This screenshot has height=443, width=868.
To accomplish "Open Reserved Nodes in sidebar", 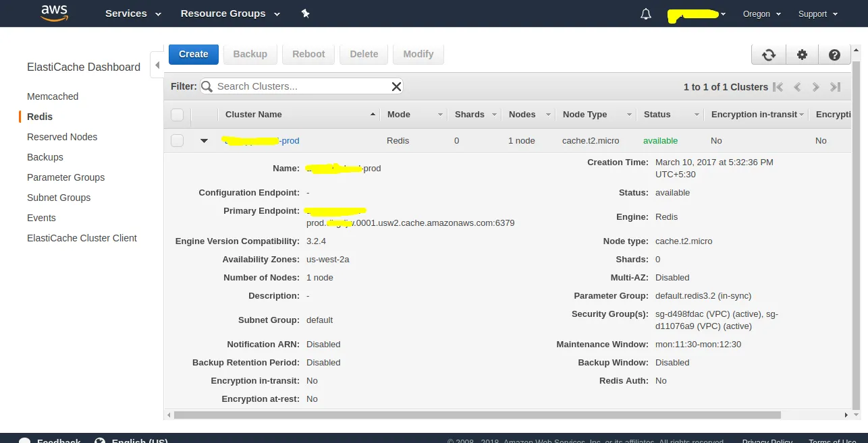I will click(x=62, y=137).
